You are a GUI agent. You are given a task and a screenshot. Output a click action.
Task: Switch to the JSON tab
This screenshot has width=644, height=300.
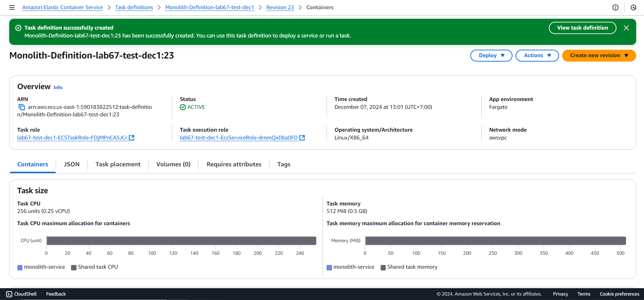coord(72,164)
